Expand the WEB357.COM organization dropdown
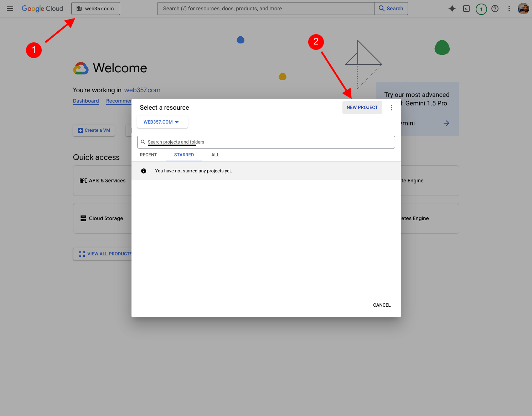 click(x=162, y=122)
